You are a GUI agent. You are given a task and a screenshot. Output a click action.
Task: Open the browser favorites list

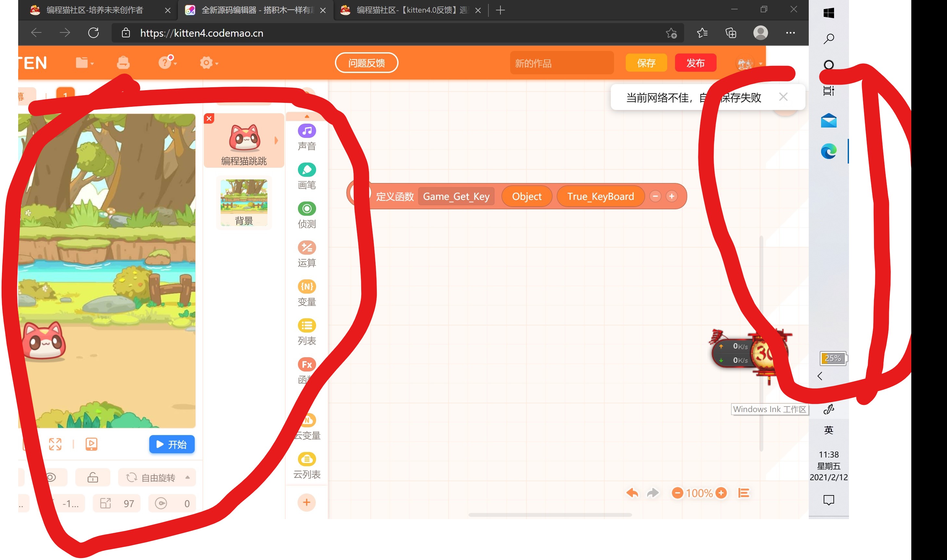(x=702, y=33)
